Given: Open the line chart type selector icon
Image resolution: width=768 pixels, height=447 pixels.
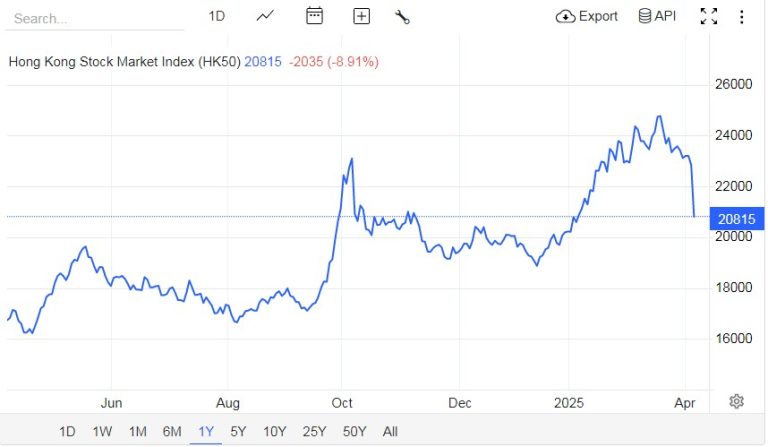Looking at the screenshot, I should coord(265,16).
